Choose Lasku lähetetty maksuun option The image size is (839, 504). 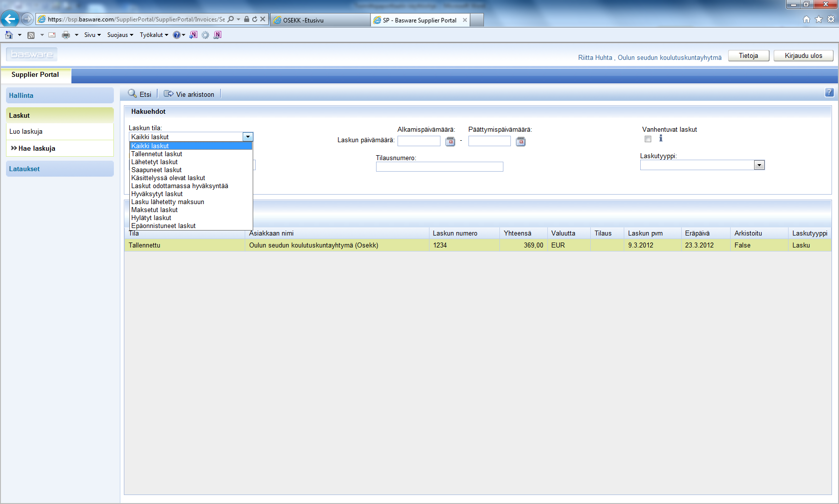(x=191, y=202)
